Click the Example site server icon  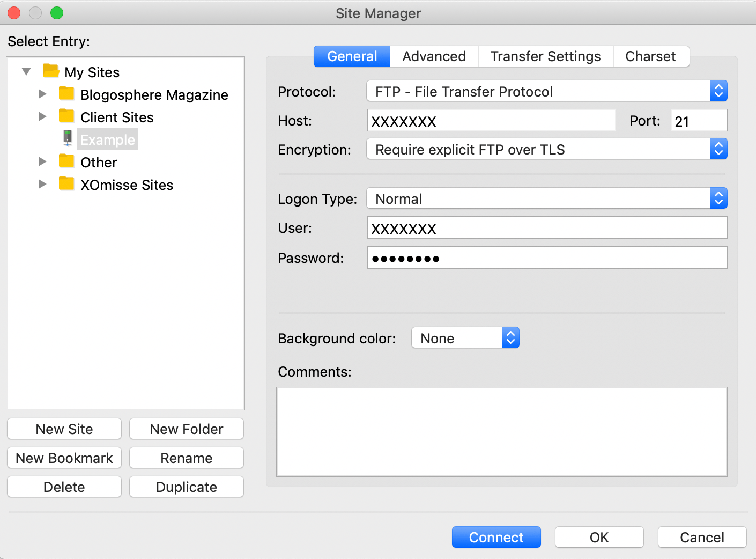68,138
